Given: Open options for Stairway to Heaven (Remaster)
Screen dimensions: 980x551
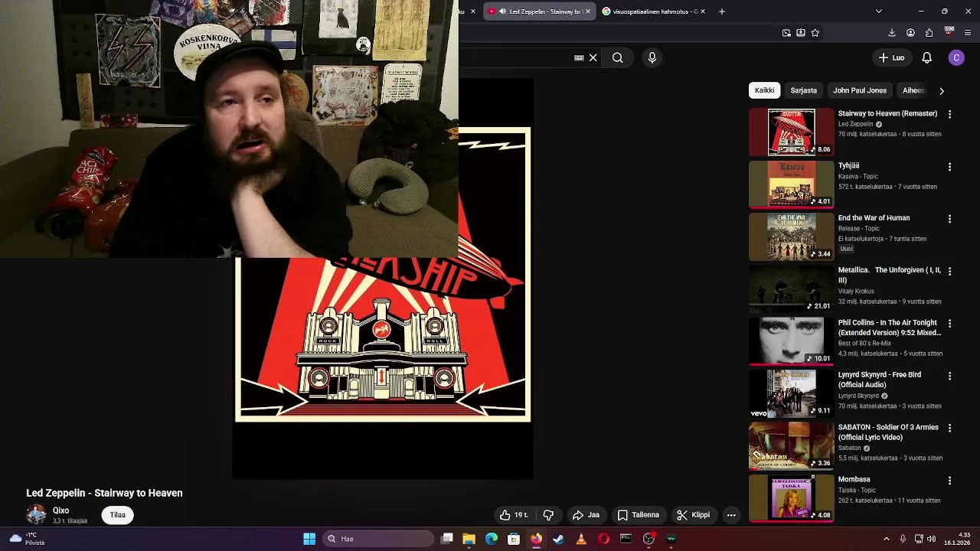Looking at the screenshot, I should [949, 114].
